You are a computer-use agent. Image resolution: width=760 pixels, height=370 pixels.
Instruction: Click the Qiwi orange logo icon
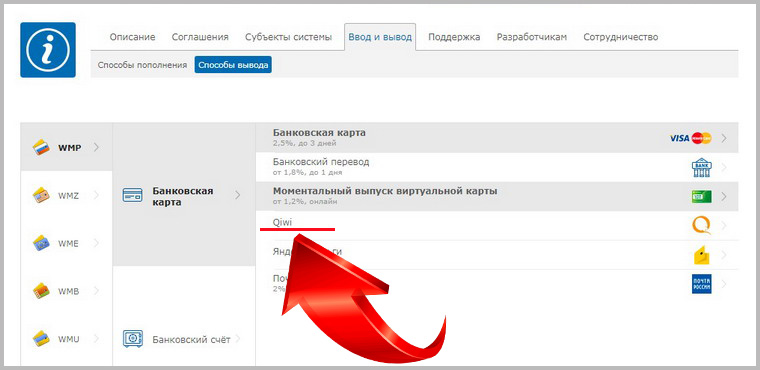click(701, 225)
